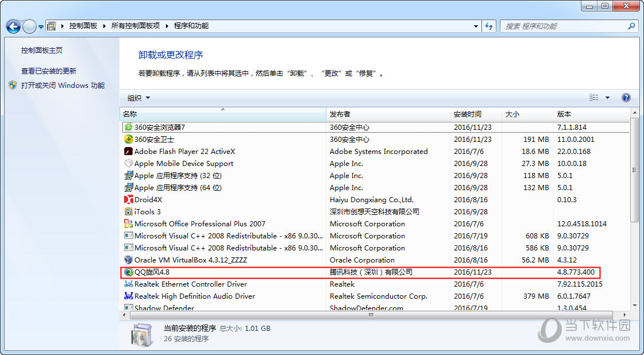Click the Realtek High Definition Audio icon
Viewport: 644px width, 355px height.
point(129,296)
